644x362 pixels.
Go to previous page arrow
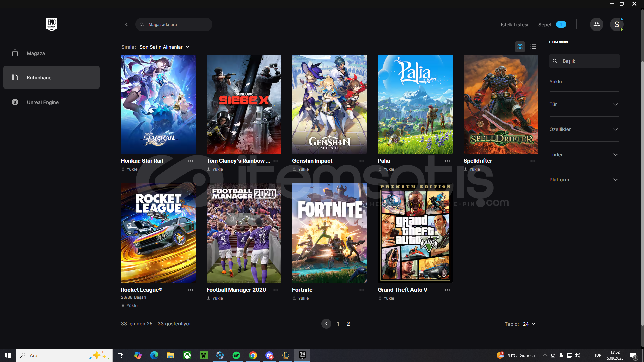coord(326,324)
